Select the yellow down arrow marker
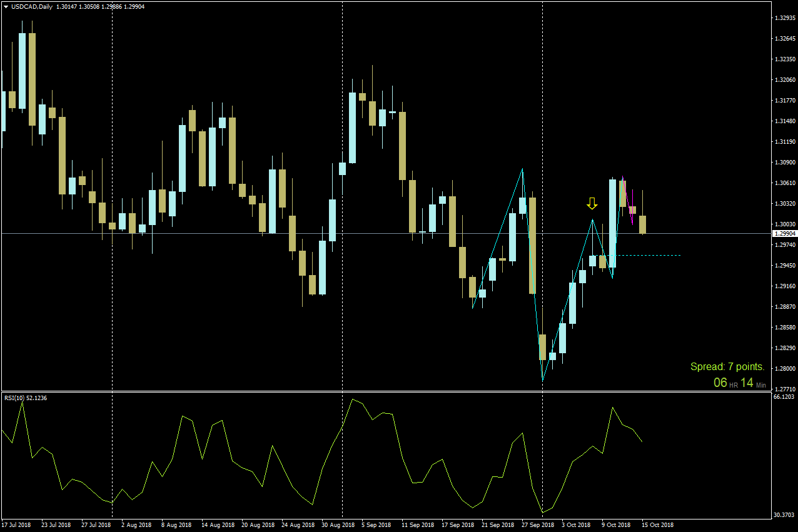 click(592, 203)
